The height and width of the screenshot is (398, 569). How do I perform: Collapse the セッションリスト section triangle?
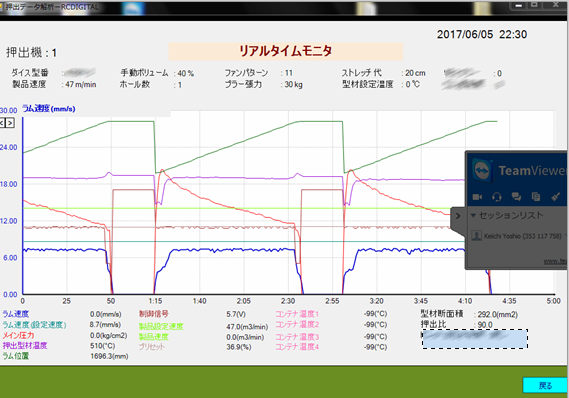pyautogui.click(x=473, y=215)
